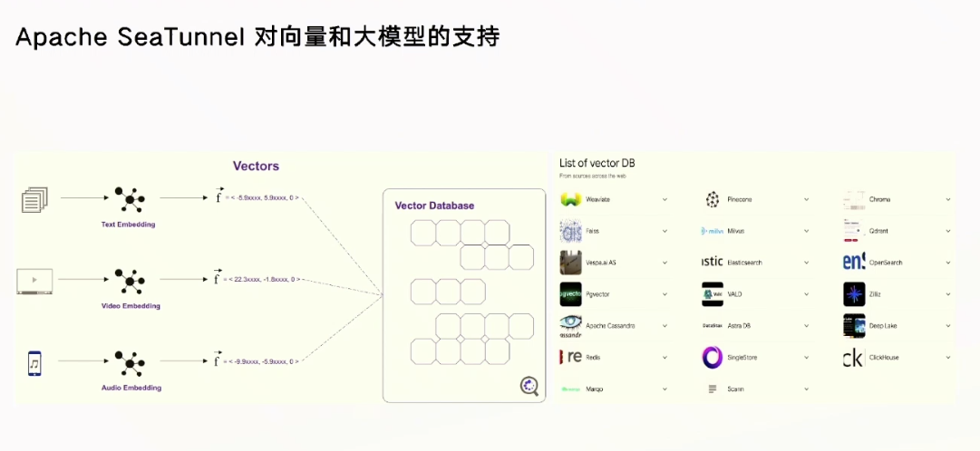
Task: Expand the Qdrant row chevron
Action: (948, 231)
